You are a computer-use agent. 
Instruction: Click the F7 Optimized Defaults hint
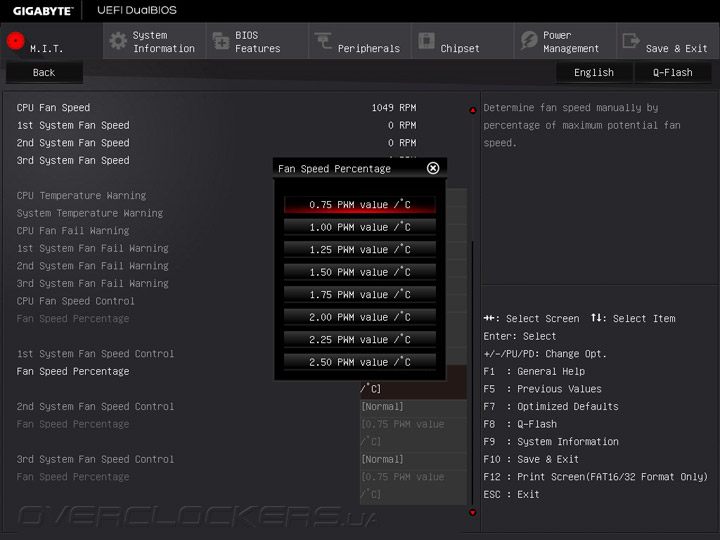tap(551, 406)
